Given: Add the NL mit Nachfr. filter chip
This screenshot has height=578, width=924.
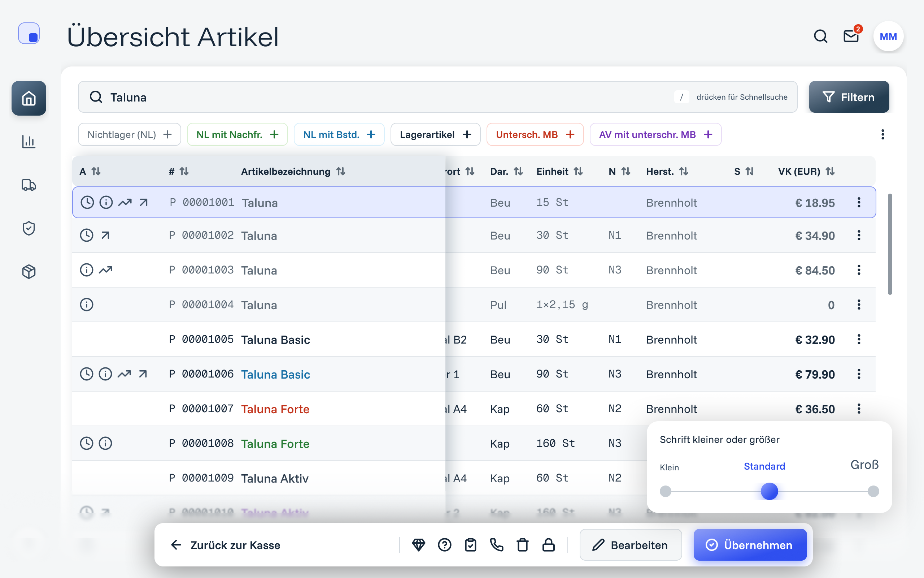Looking at the screenshot, I should (x=237, y=134).
